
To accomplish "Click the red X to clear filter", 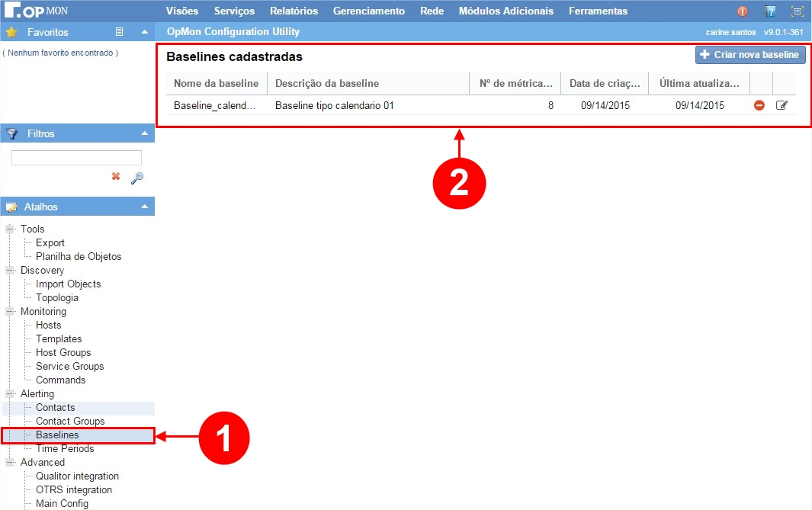I will [x=116, y=176].
